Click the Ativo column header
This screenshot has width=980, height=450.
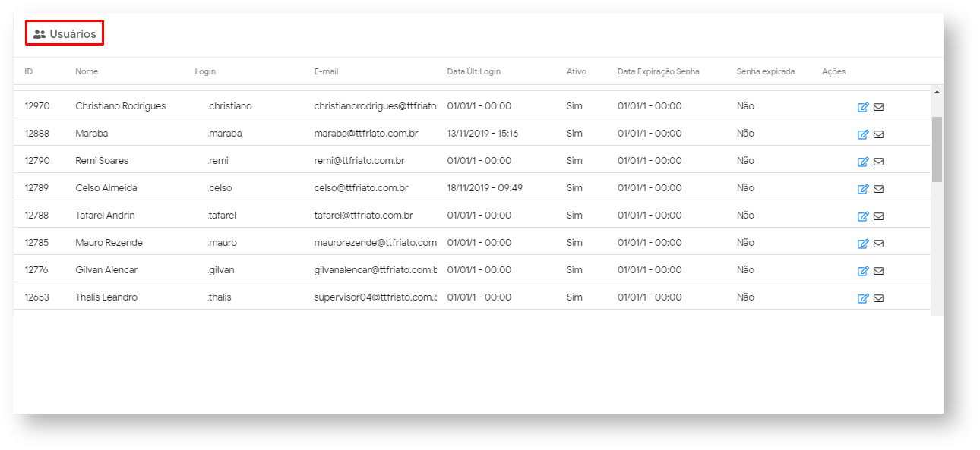pyautogui.click(x=577, y=71)
